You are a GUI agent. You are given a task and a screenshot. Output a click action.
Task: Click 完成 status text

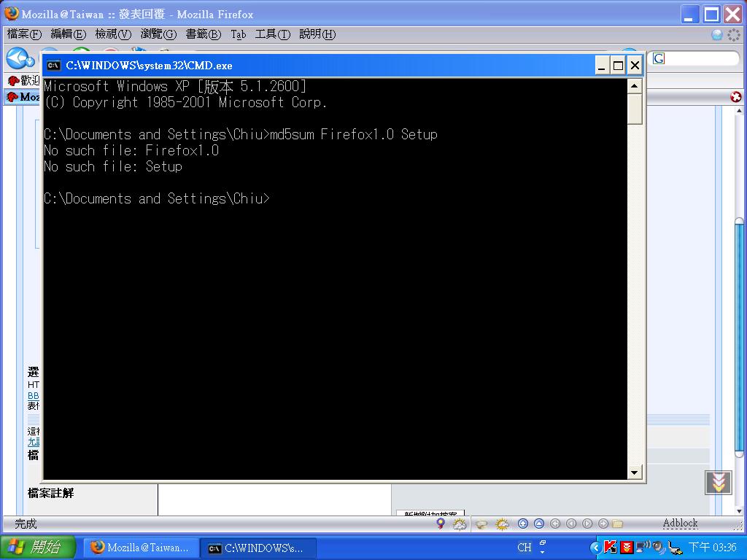tap(26, 524)
